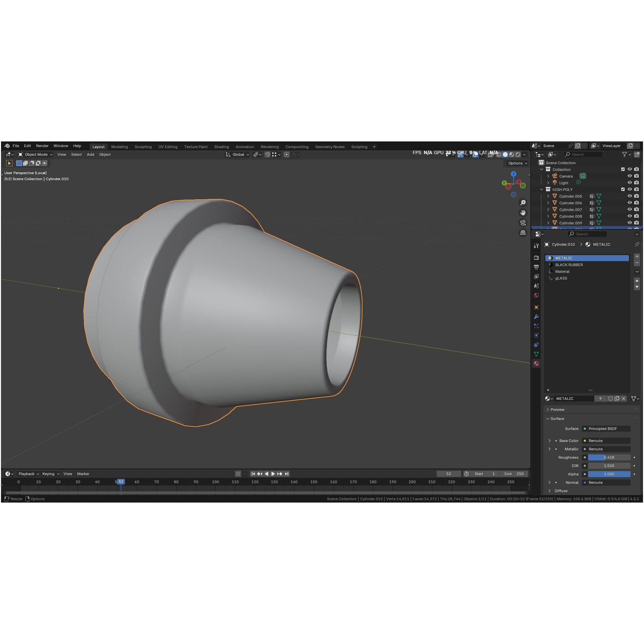Open the viewport Add menu
Viewport: 644px width, 644px height.
coord(90,154)
